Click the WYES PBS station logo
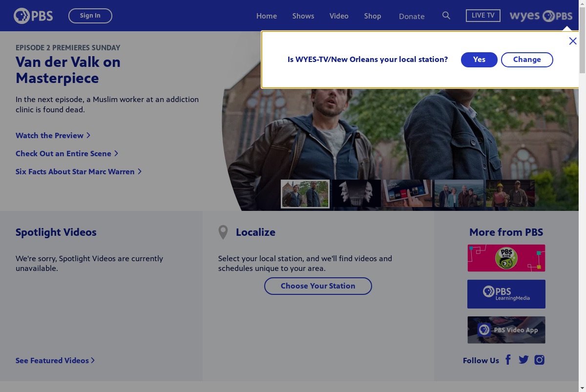 [x=541, y=16]
